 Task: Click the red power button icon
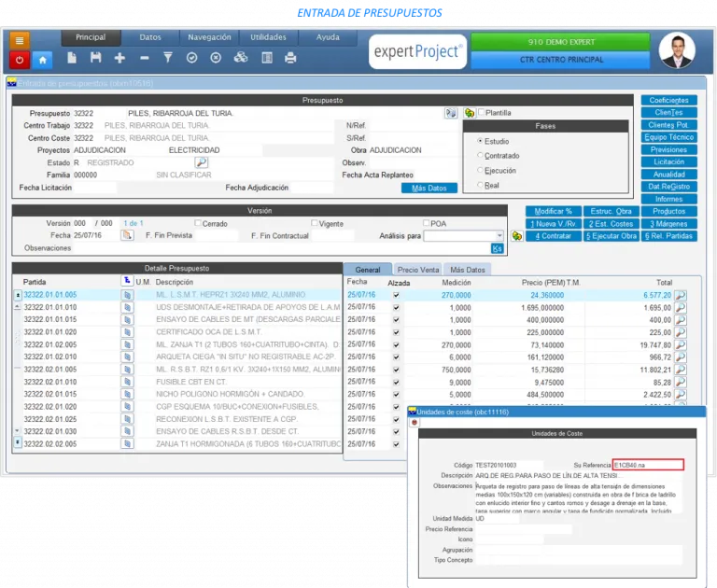[x=20, y=60]
